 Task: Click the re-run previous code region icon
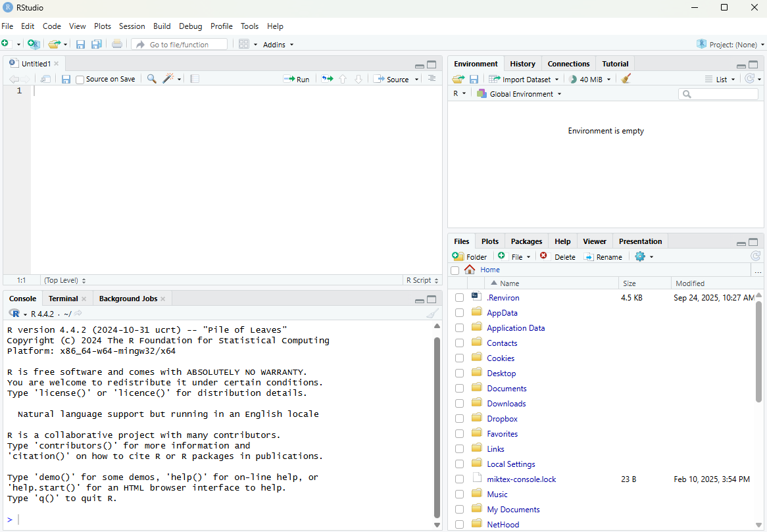(327, 79)
